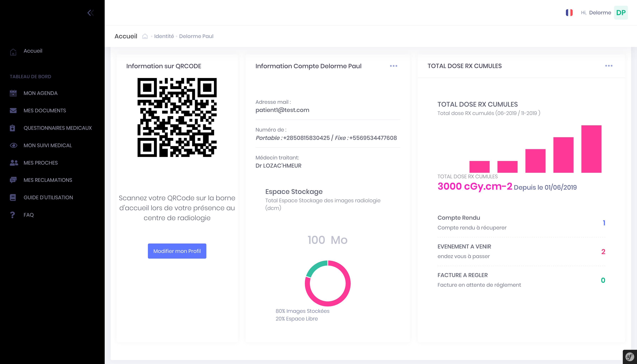Click the Delorme Paul breadcrumb link
Screen dimensions: 637x364
click(x=196, y=36)
